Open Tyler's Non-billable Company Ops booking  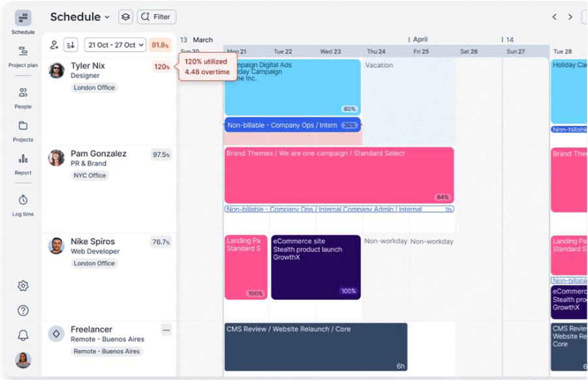292,125
